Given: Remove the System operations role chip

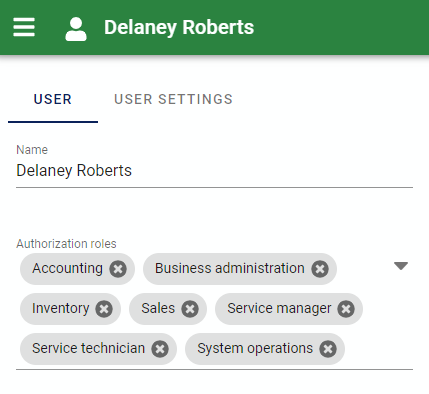Looking at the screenshot, I should (328, 349).
